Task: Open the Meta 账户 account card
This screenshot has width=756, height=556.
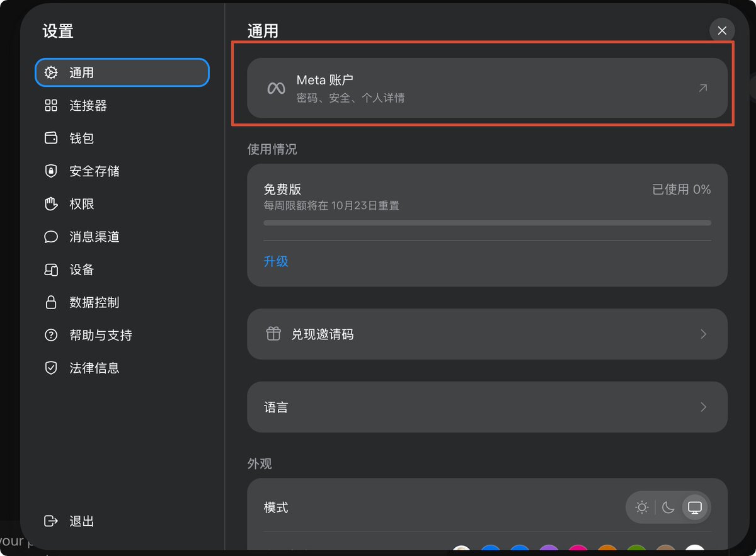Action: pyautogui.click(x=487, y=88)
